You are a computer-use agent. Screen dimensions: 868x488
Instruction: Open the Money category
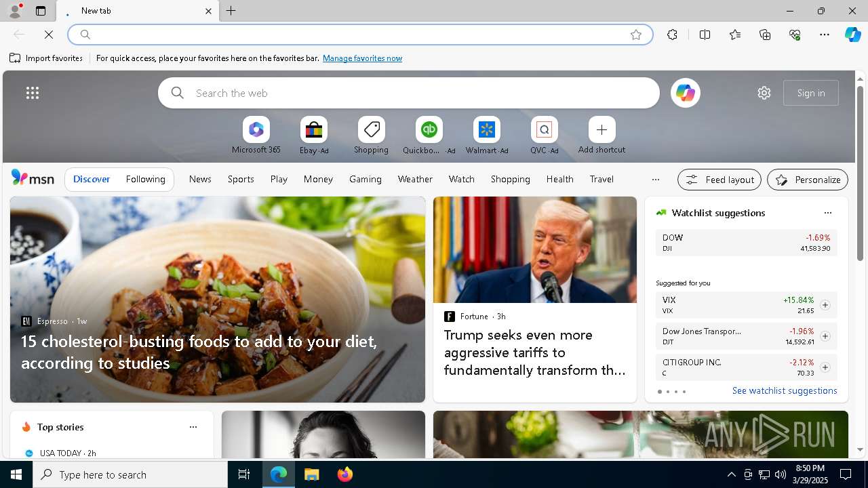click(x=318, y=179)
